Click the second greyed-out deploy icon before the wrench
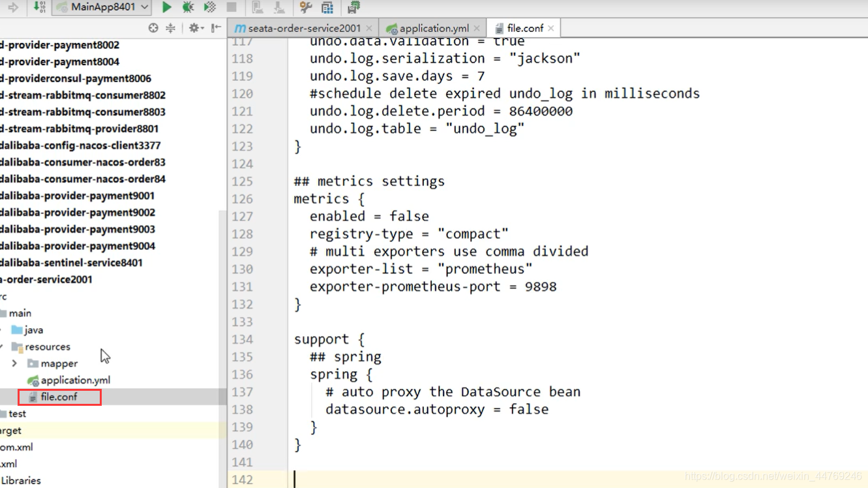 point(279,7)
